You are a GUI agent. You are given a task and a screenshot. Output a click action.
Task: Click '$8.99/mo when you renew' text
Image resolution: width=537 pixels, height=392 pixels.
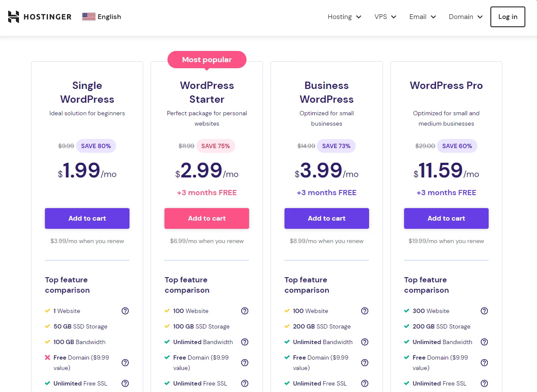click(327, 241)
